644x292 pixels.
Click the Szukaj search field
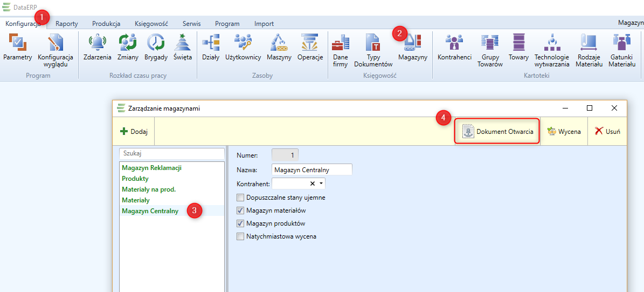click(171, 154)
